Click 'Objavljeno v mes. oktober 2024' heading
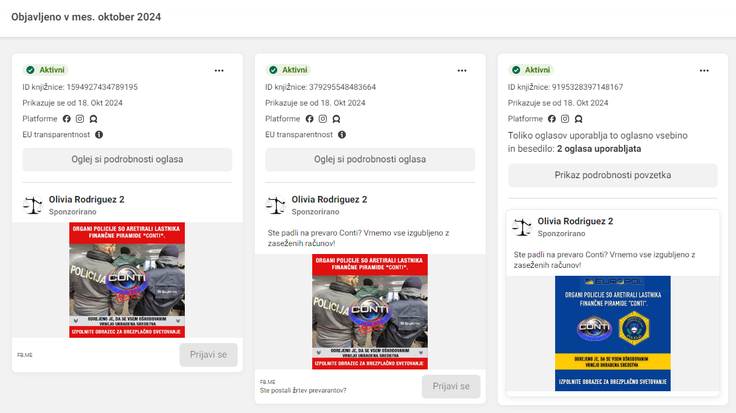The width and height of the screenshot is (736, 413). 86,17
